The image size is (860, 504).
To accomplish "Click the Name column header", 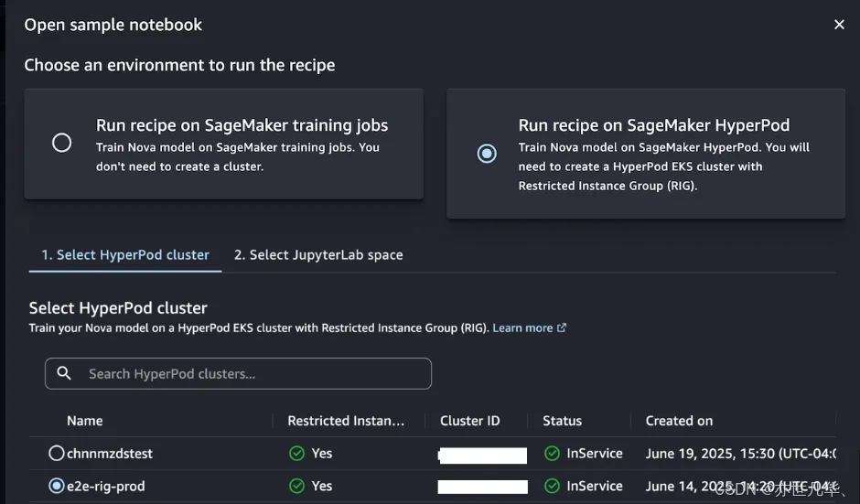I will 84,421.
